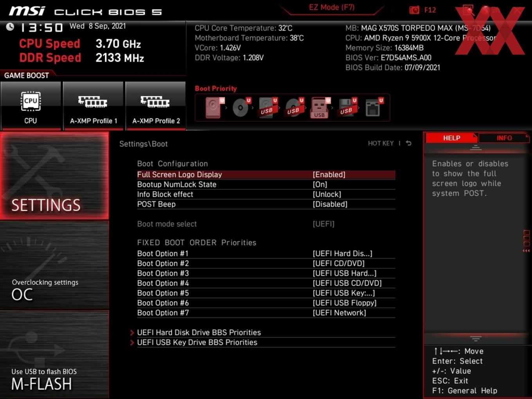Image resolution: width=532 pixels, height=399 pixels.
Task: Click the GAME BOOST label
Action: coord(27,75)
